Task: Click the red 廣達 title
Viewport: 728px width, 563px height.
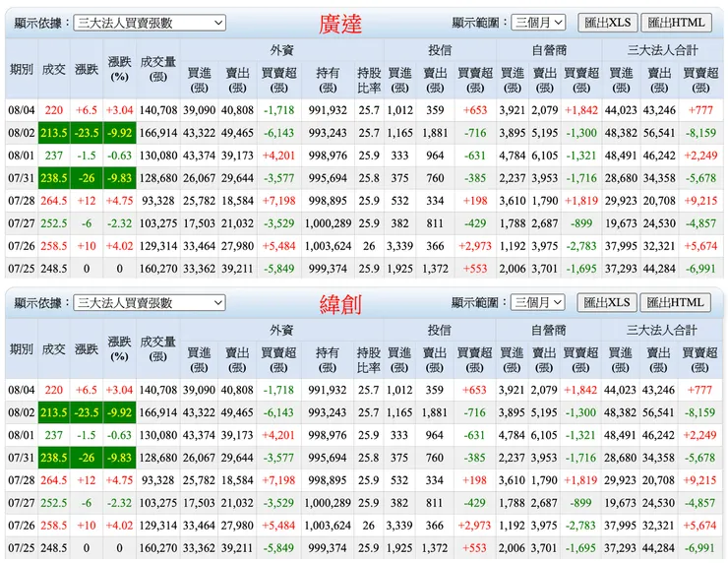Action: (x=340, y=25)
